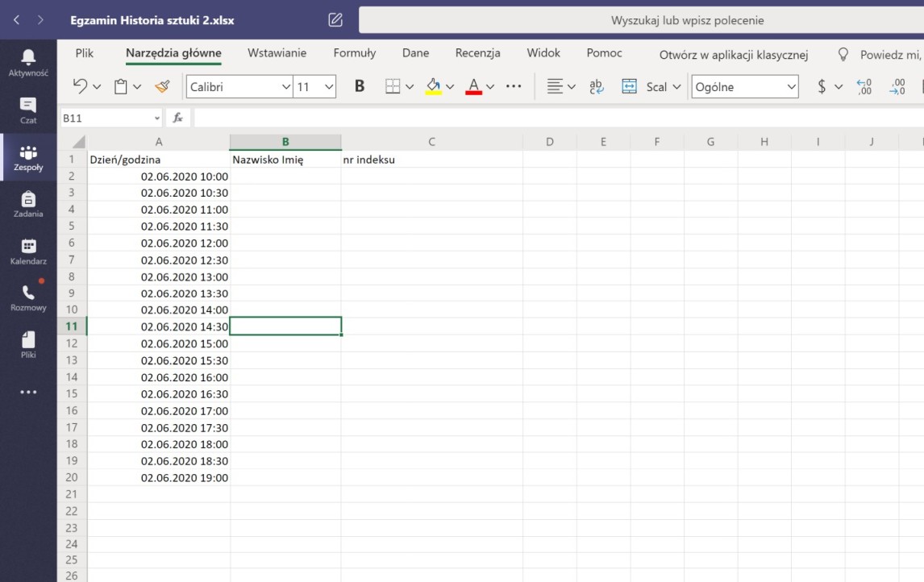Screen dimensions: 924x582
Task: Switch to the Dane tab
Action: tap(415, 53)
